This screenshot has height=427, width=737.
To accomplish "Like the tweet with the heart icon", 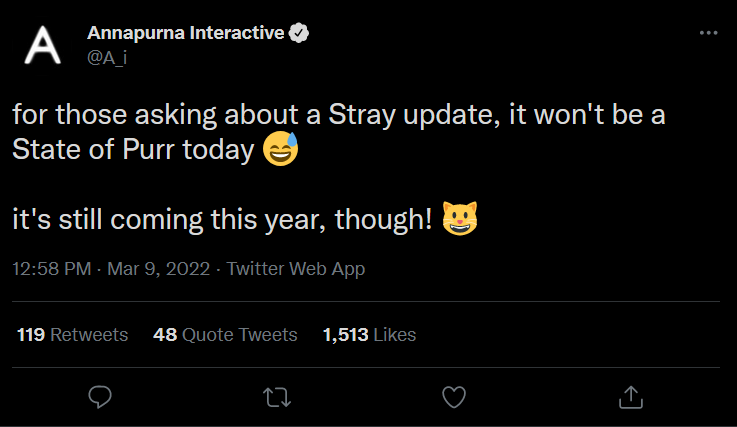I will tap(454, 397).
